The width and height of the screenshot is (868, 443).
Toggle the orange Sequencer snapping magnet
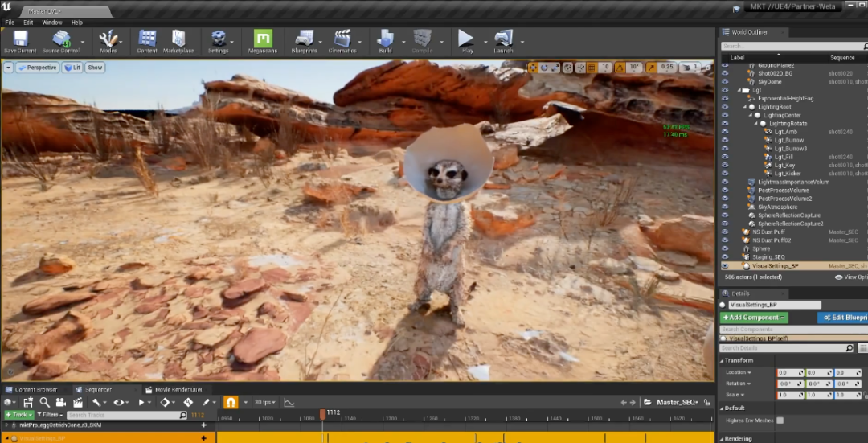click(230, 402)
